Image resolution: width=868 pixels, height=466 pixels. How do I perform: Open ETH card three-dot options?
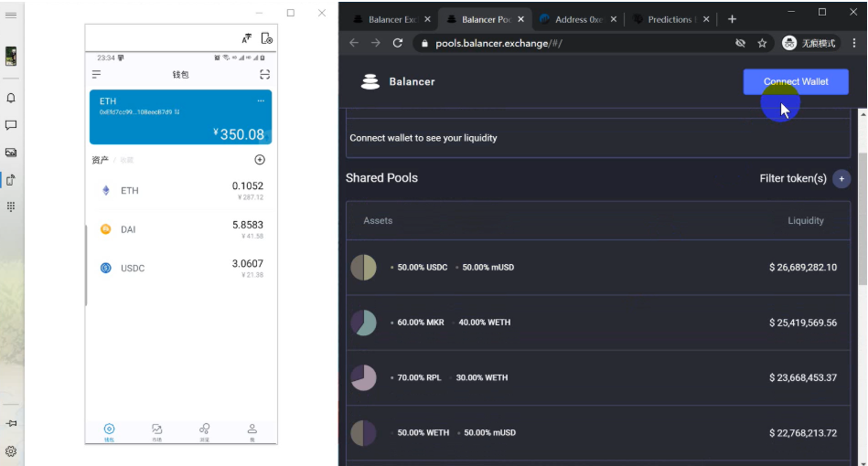261,101
